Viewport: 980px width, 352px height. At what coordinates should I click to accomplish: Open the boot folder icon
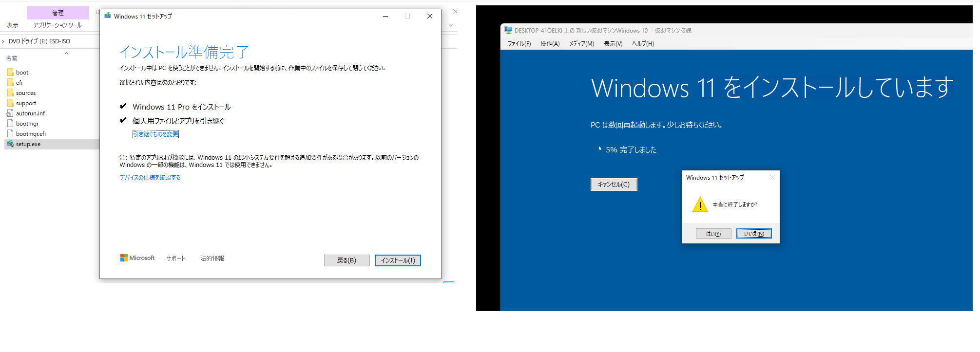point(10,73)
